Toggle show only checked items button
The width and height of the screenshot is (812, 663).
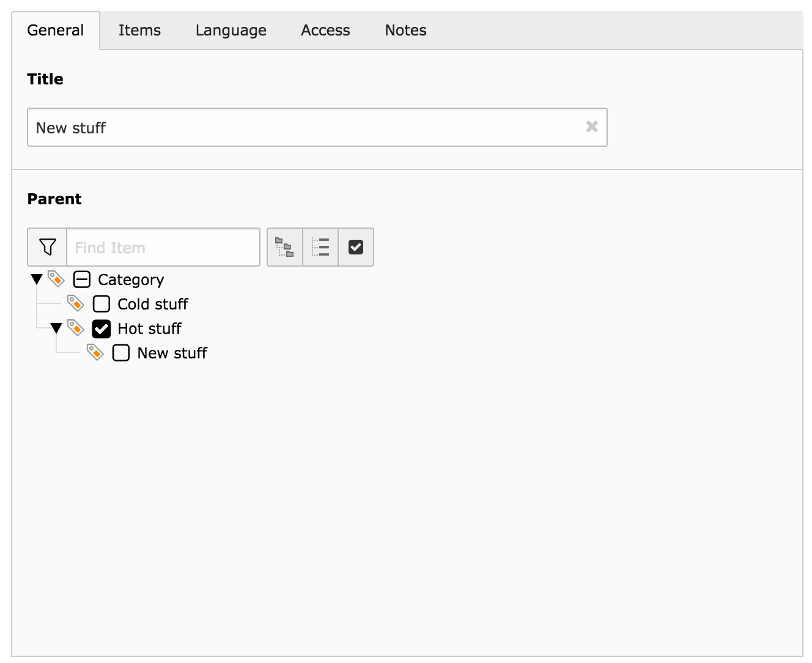click(x=356, y=247)
